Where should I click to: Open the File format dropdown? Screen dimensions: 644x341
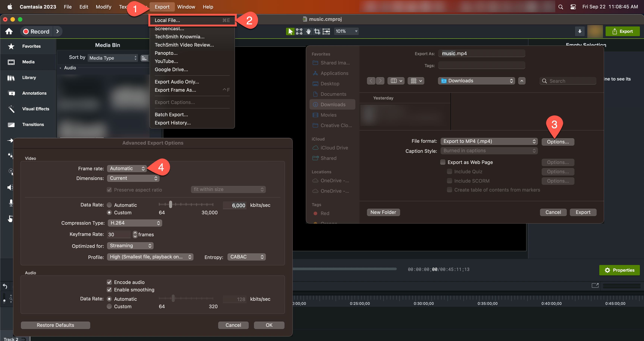(489, 141)
